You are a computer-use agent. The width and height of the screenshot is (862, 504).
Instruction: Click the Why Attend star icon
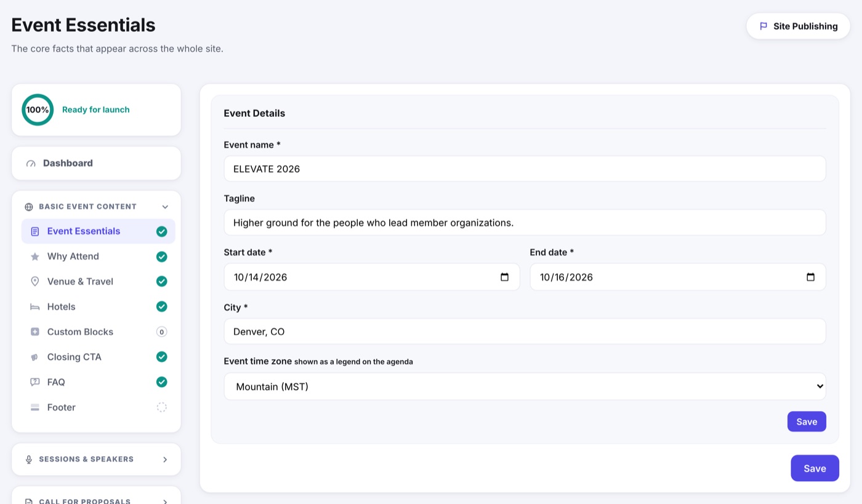[x=35, y=257]
